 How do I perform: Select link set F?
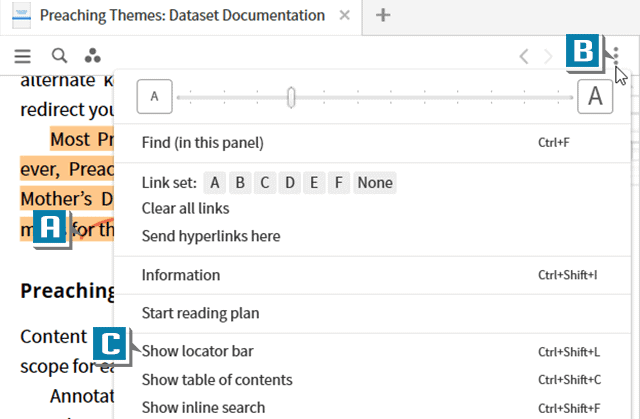tap(339, 182)
